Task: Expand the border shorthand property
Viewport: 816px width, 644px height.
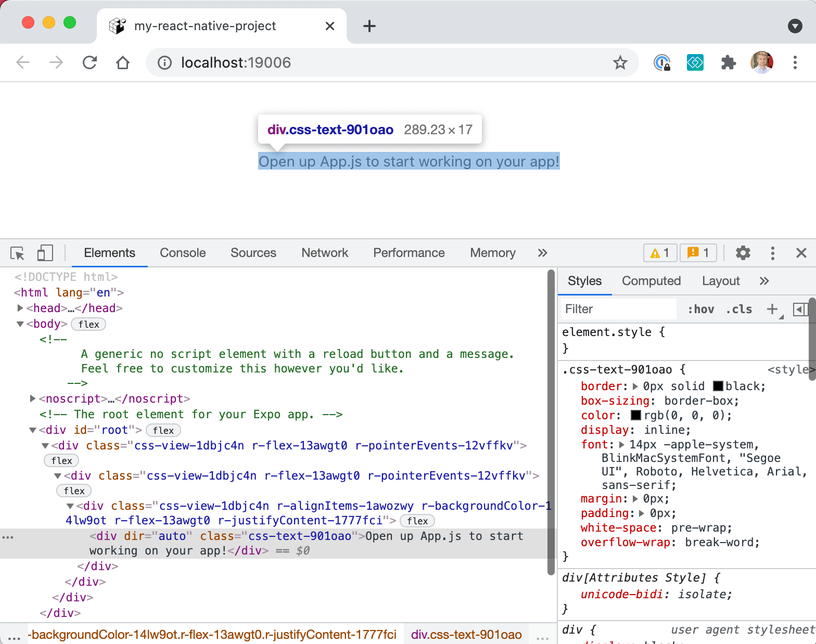Action: coord(635,386)
